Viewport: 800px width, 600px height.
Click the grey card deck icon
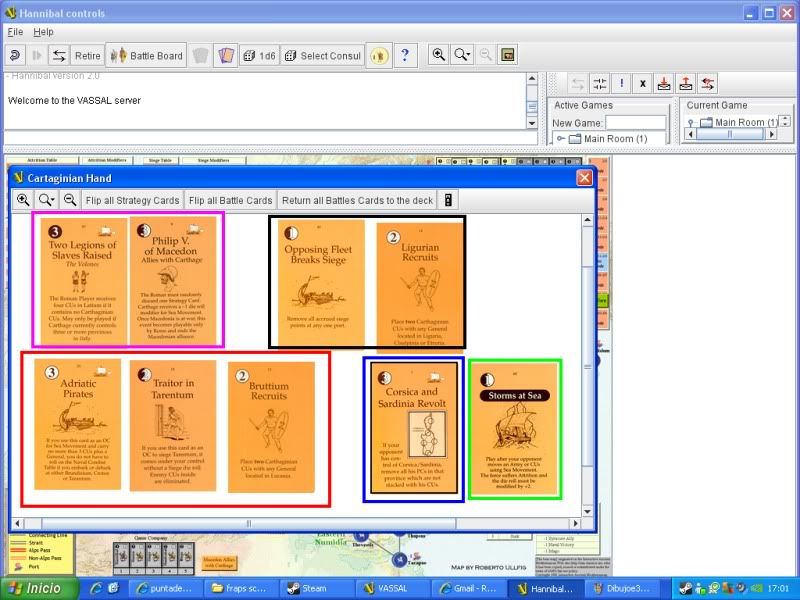[201, 55]
